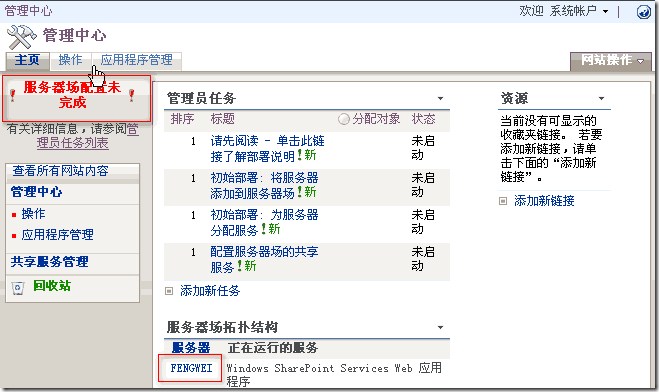The image size is (659, 392).
Task: Click the 管理中心 heading in quick launch
Action: [37, 192]
